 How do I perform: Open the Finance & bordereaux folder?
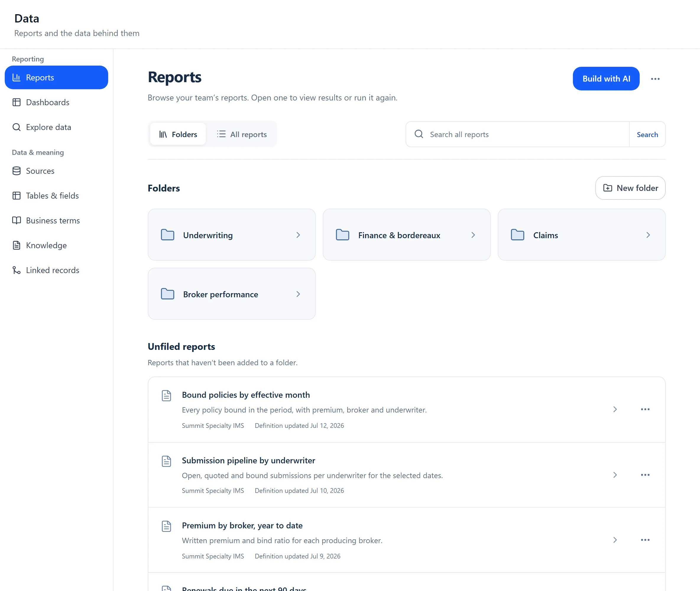(406, 235)
